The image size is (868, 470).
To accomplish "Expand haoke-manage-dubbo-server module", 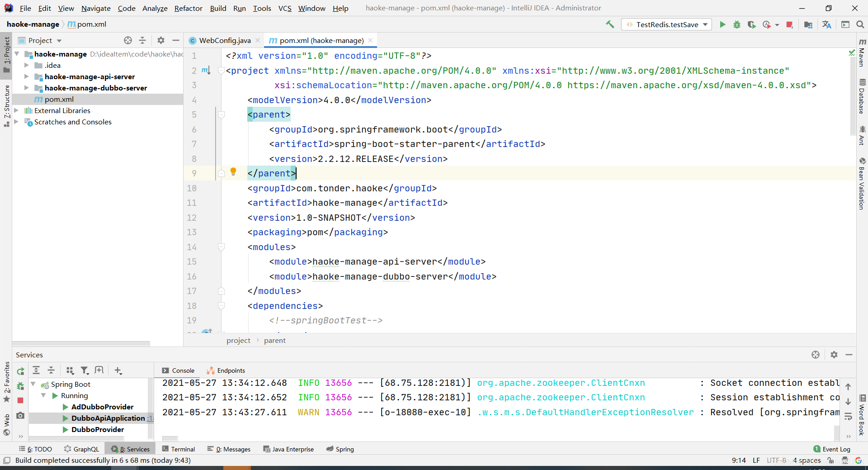I will coord(27,88).
